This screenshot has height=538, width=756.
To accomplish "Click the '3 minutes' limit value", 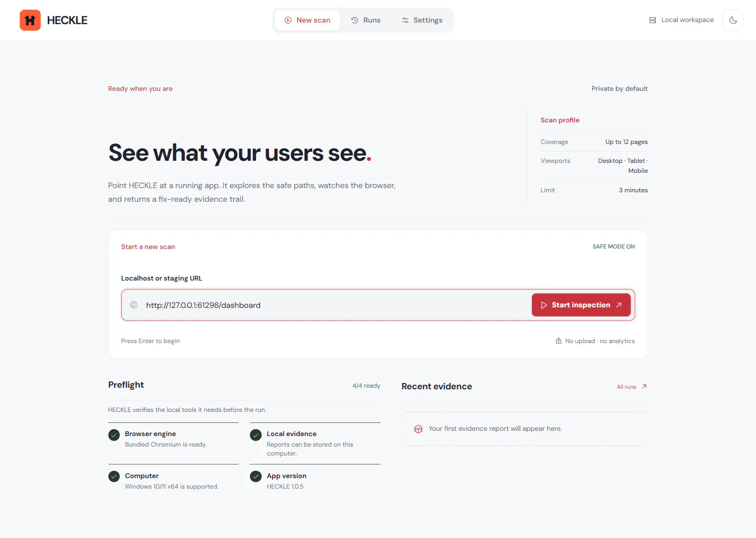I will tap(633, 190).
